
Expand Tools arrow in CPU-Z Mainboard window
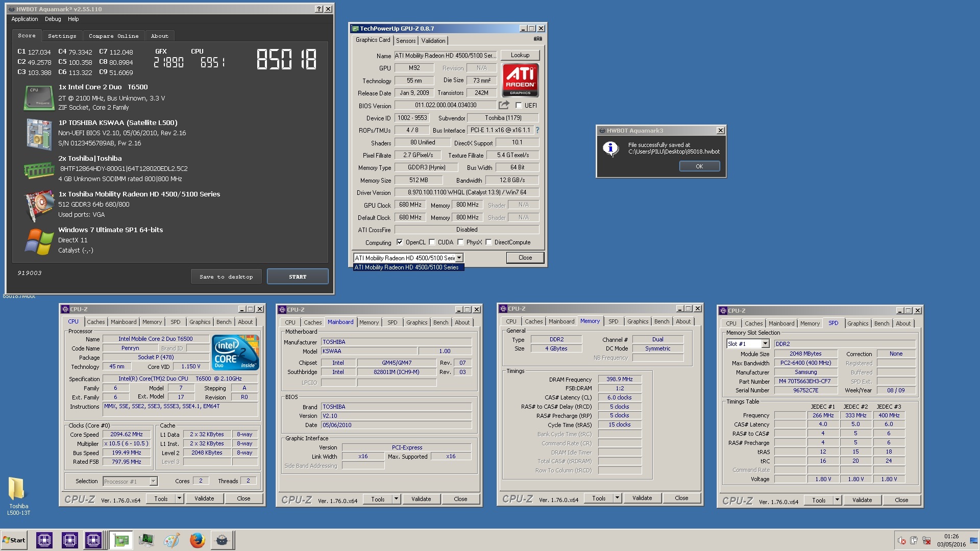tap(396, 499)
